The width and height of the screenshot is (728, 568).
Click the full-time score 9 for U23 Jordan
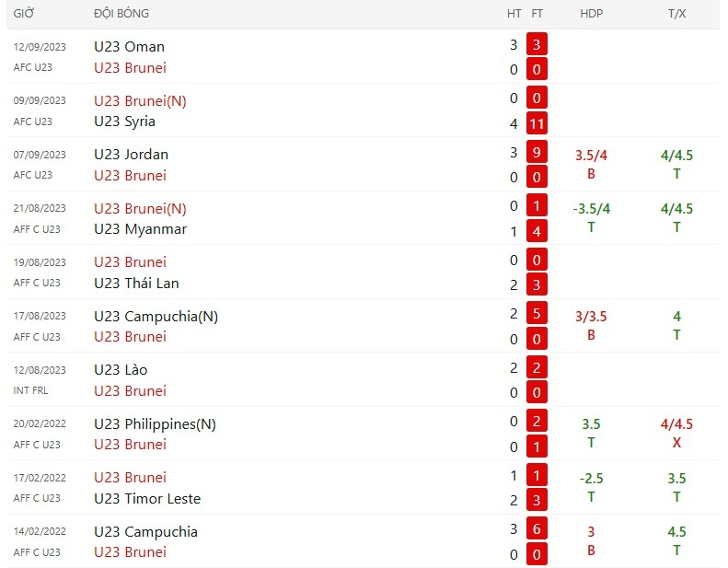pyautogui.click(x=537, y=152)
